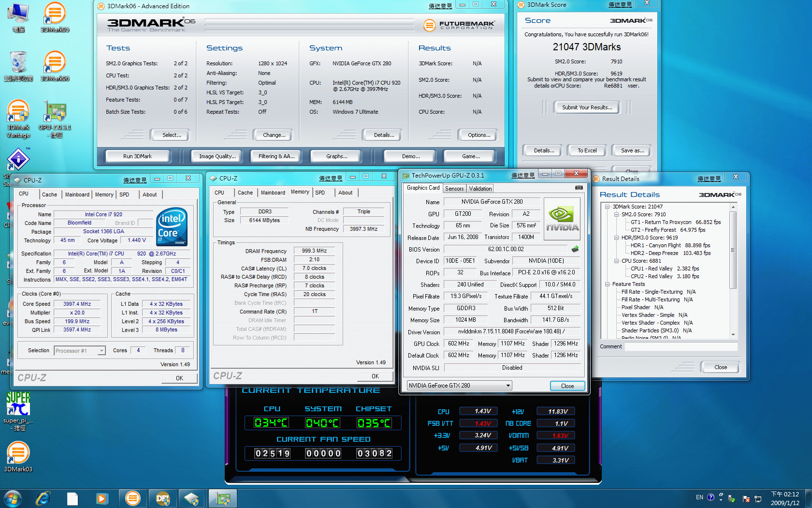
Task: Click the help icon in system tray
Action: 710,497
